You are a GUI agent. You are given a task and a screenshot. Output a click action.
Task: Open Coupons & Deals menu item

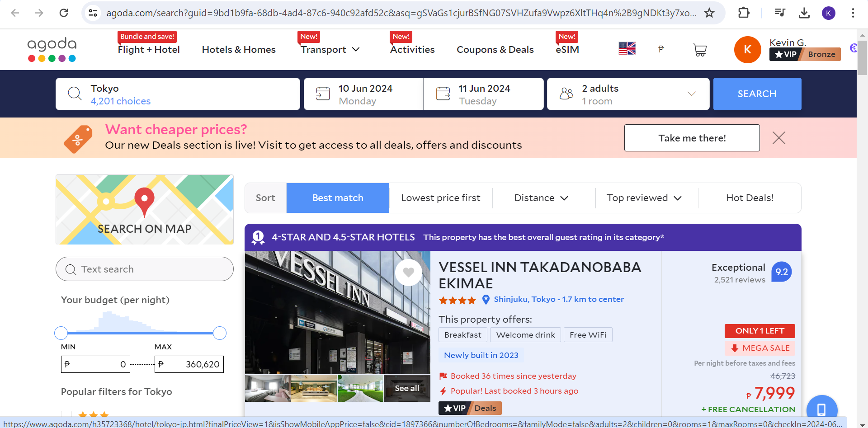(495, 49)
